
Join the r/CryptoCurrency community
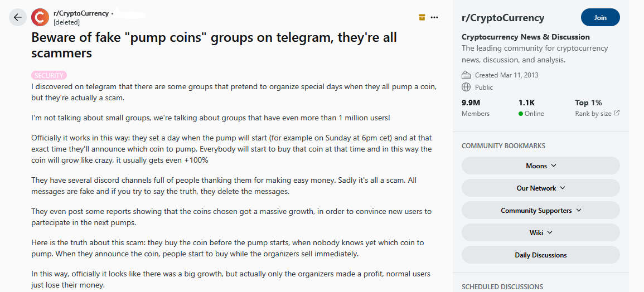tap(600, 17)
